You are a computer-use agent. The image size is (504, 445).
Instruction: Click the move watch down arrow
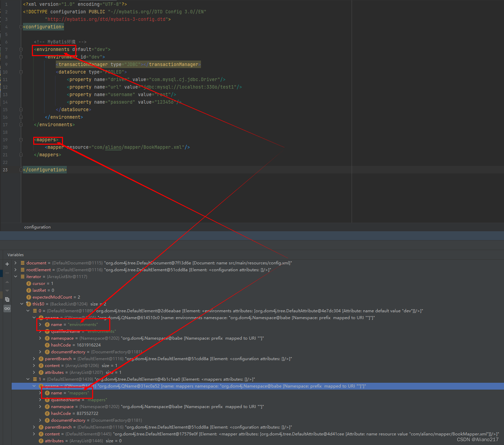(7, 291)
